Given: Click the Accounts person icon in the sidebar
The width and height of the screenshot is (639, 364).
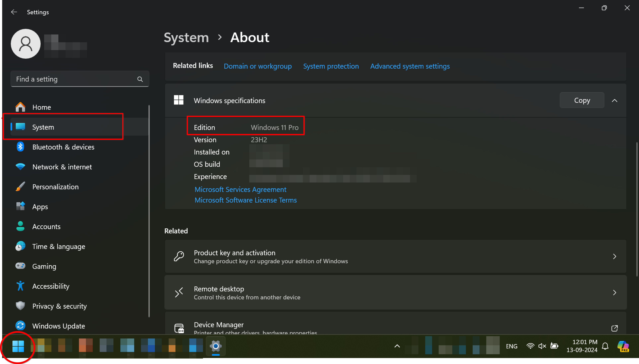Looking at the screenshot, I should (20, 226).
